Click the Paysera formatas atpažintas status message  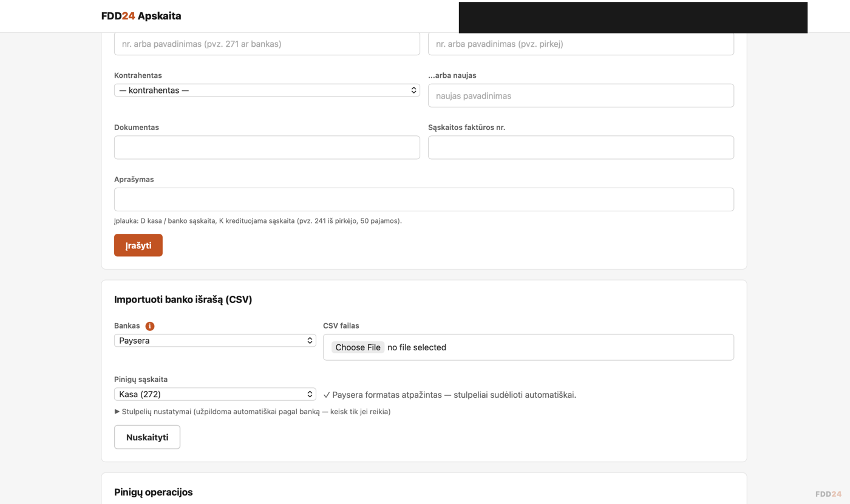coord(449,395)
